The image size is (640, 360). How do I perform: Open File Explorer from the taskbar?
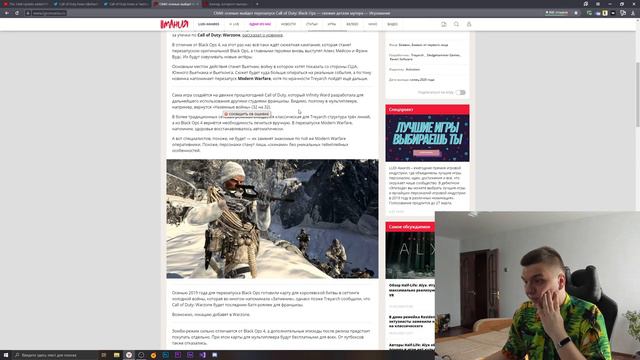point(116,355)
